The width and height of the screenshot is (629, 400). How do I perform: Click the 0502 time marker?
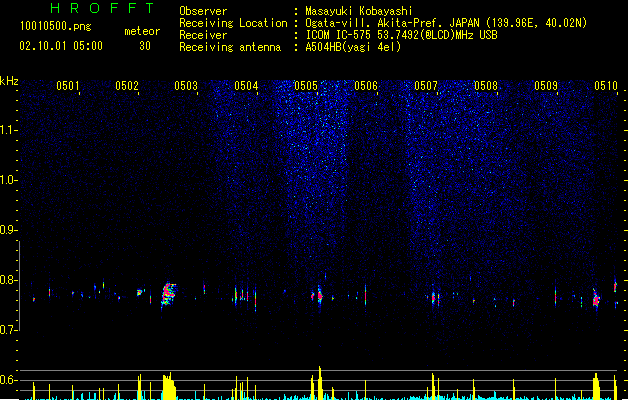pyautogui.click(x=127, y=85)
